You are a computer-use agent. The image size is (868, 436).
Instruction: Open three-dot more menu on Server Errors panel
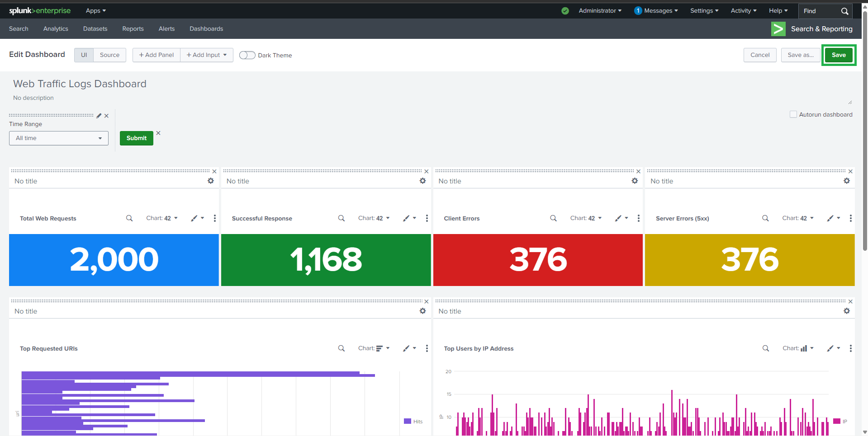point(850,218)
